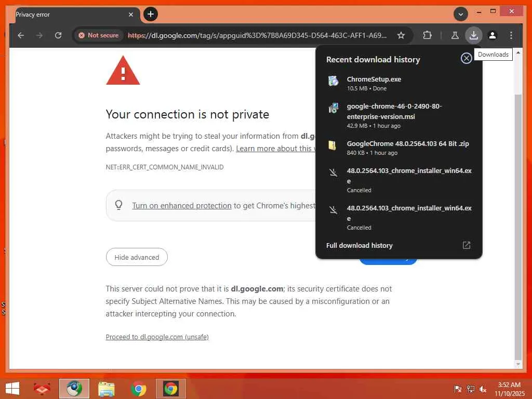Go back using the back arrow
Image resolution: width=532 pixels, height=399 pixels.
(x=21, y=35)
